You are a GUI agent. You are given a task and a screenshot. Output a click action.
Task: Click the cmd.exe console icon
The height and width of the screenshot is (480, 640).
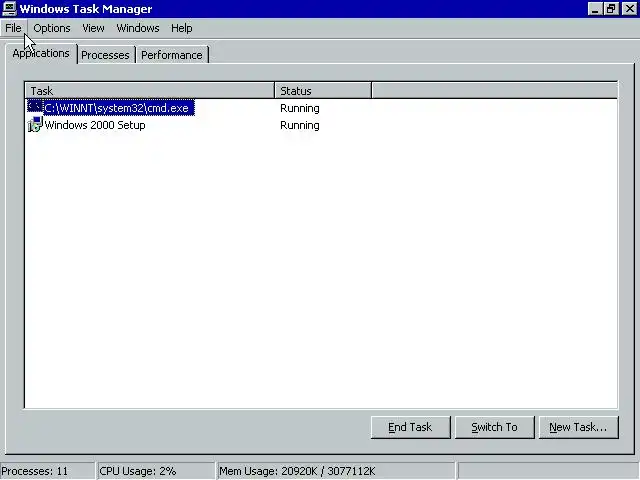(x=35, y=107)
